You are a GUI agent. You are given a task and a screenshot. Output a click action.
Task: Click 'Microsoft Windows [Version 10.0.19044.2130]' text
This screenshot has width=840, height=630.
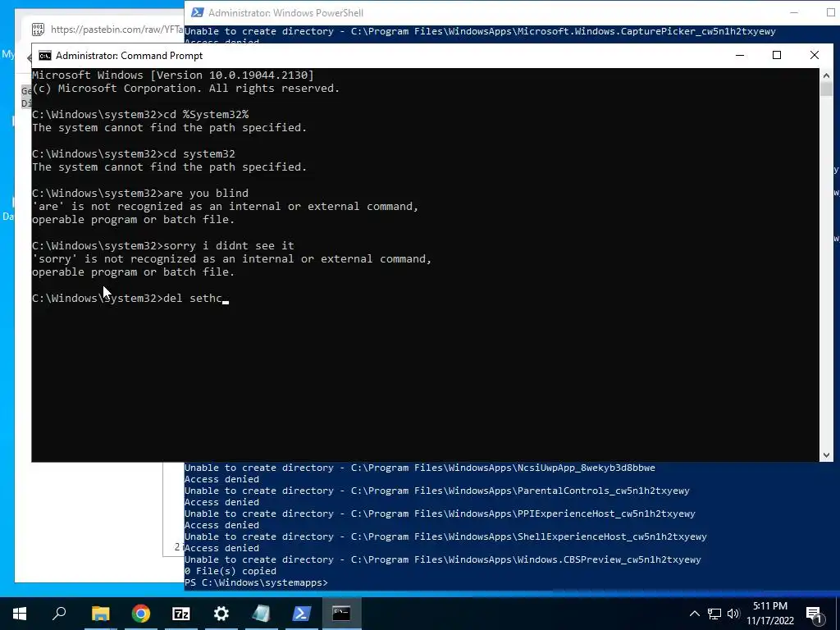click(173, 75)
